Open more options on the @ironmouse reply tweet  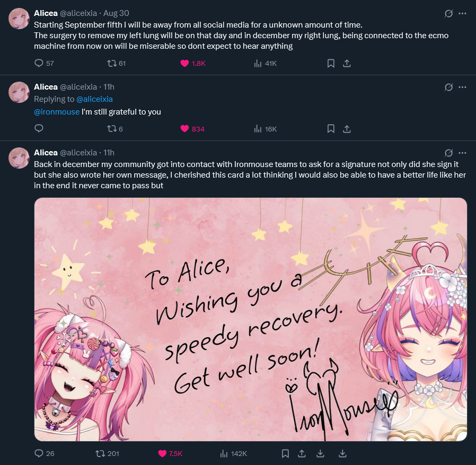(462, 87)
